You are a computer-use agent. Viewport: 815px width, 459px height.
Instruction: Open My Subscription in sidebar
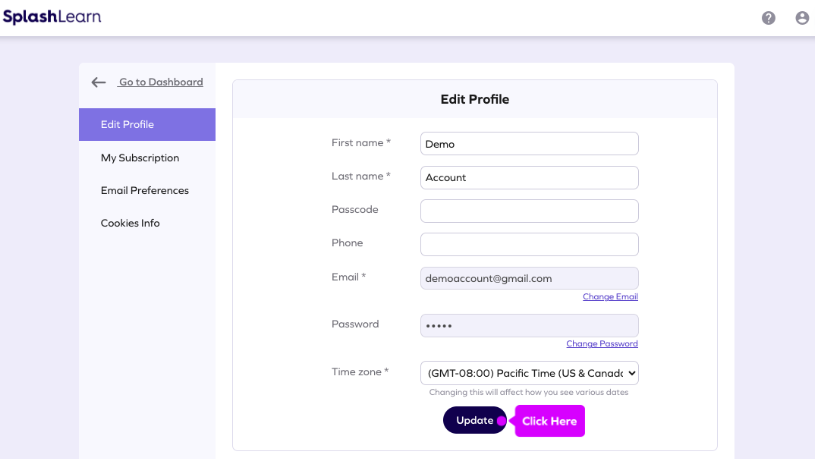pyautogui.click(x=140, y=158)
